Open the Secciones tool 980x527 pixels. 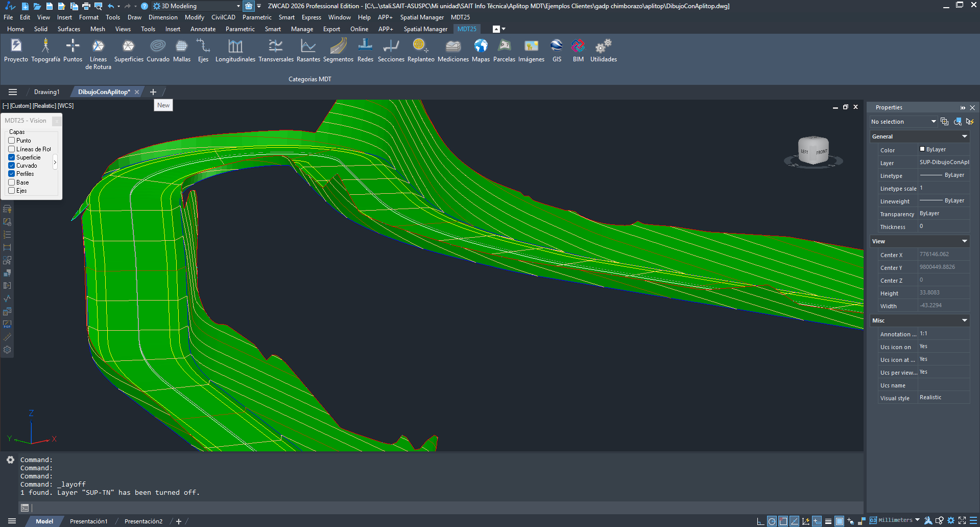[391, 51]
